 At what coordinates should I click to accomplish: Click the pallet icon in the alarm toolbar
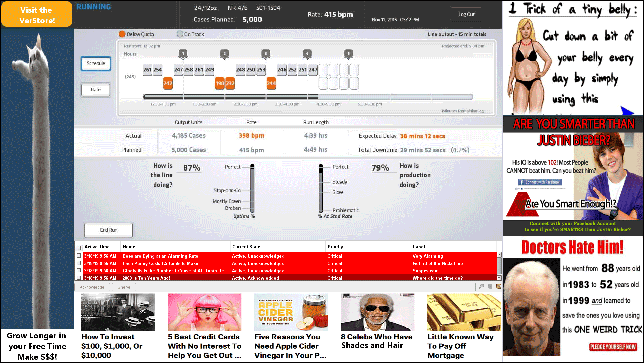(498, 286)
